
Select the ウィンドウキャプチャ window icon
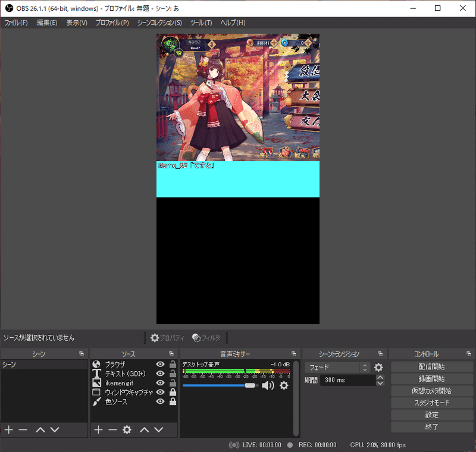tap(96, 393)
